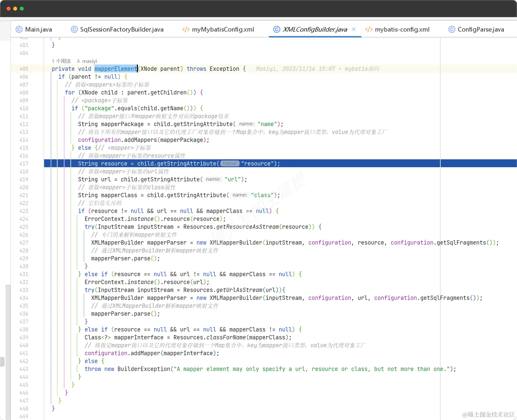Click getResourceAsStream method call
The height and width of the screenshot is (420, 517).
[247, 227]
